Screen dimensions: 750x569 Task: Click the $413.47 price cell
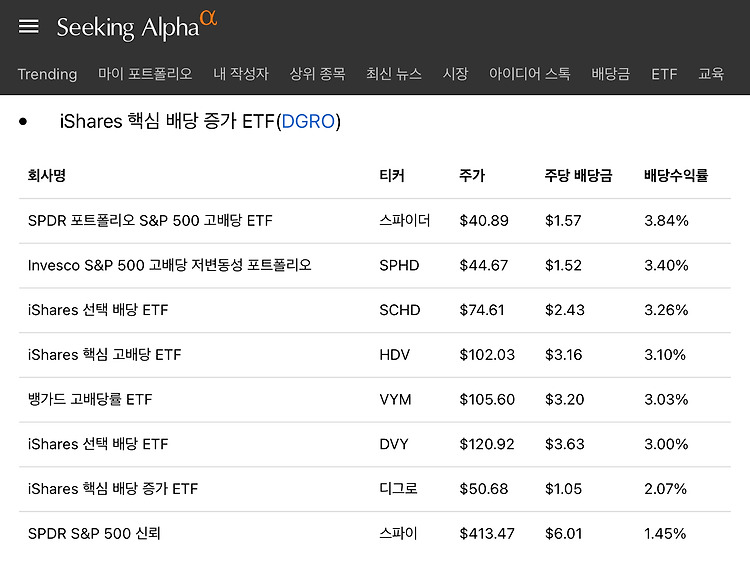point(487,534)
